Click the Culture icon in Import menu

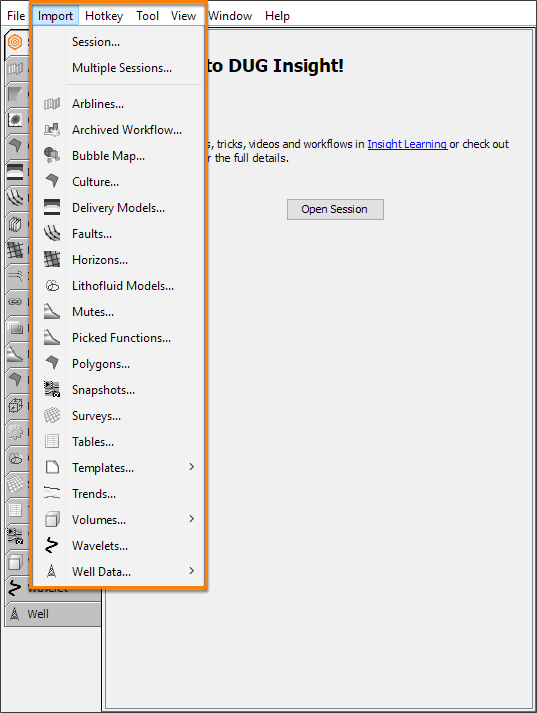[52, 181]
